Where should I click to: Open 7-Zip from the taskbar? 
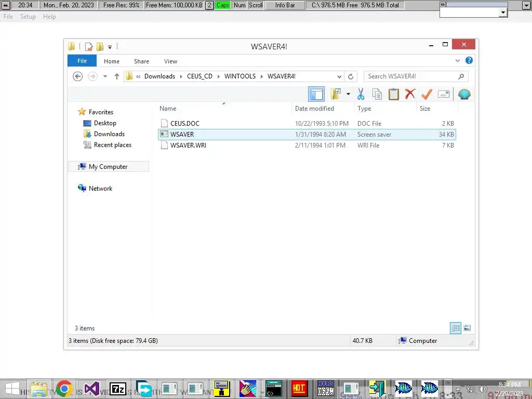coord(118,389)
